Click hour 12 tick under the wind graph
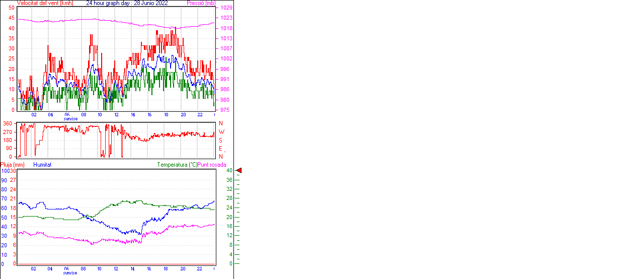 pos(116,115)
